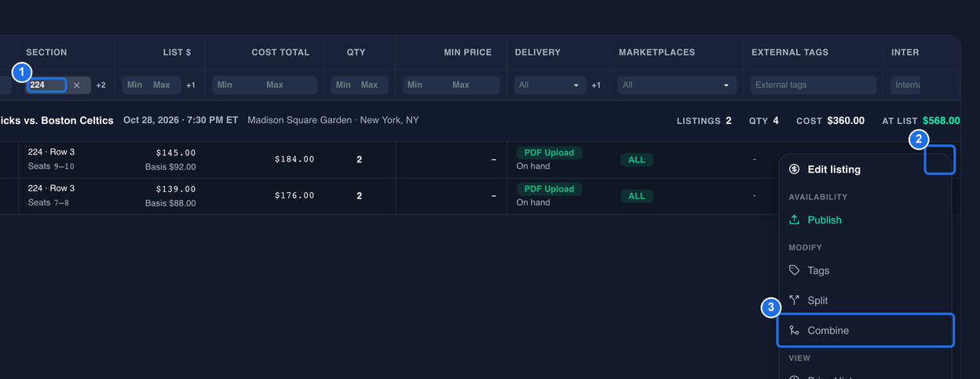Click Max field under Cost Total
Screen dimensions: 980x379
click(275, 85)
